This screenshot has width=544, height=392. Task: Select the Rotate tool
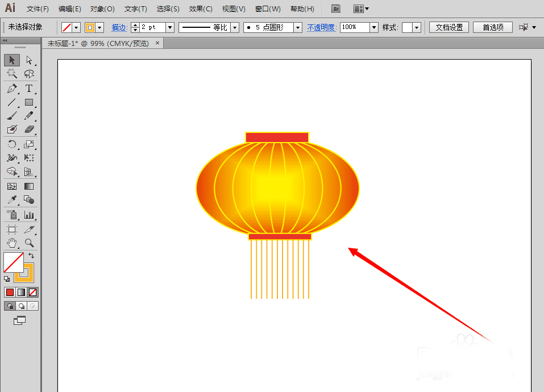(x=12, y=144)
